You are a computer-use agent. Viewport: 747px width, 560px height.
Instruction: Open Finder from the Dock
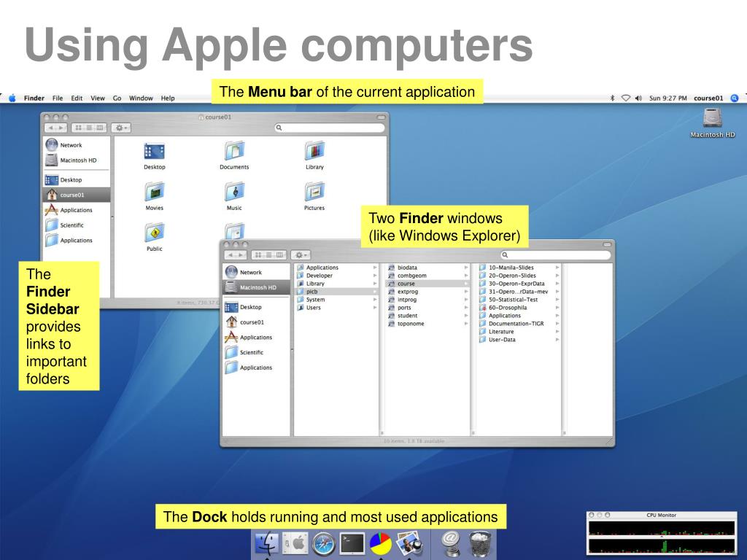click(267, 544)
